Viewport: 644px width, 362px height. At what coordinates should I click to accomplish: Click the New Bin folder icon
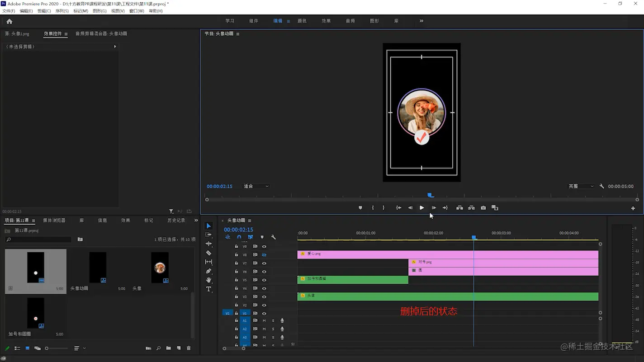[x=168, y=348]
